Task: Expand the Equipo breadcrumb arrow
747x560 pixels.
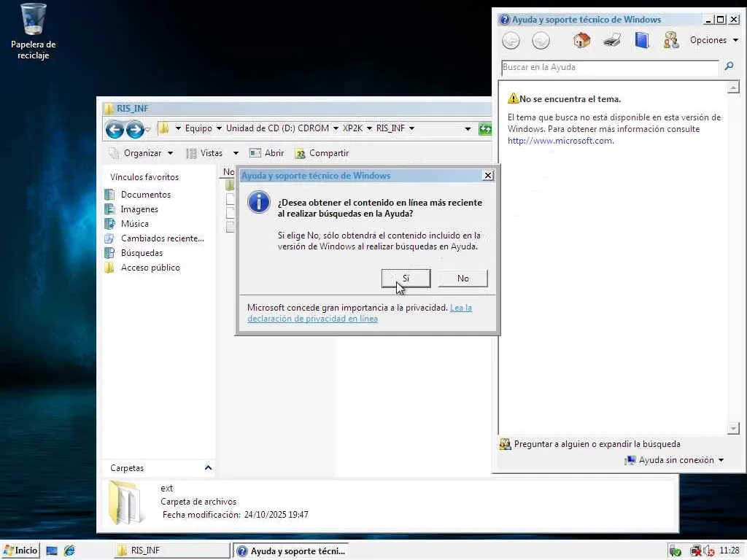Action: [x=219, y=128]
